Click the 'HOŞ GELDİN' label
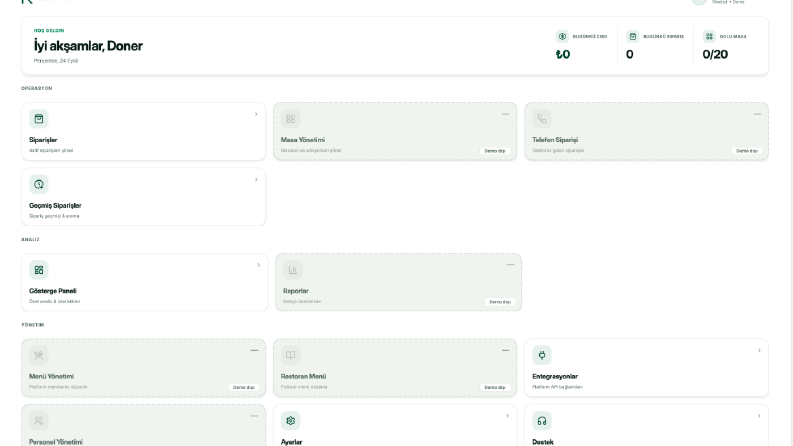Viewport: 793px width, 446px height. (49, 31)
